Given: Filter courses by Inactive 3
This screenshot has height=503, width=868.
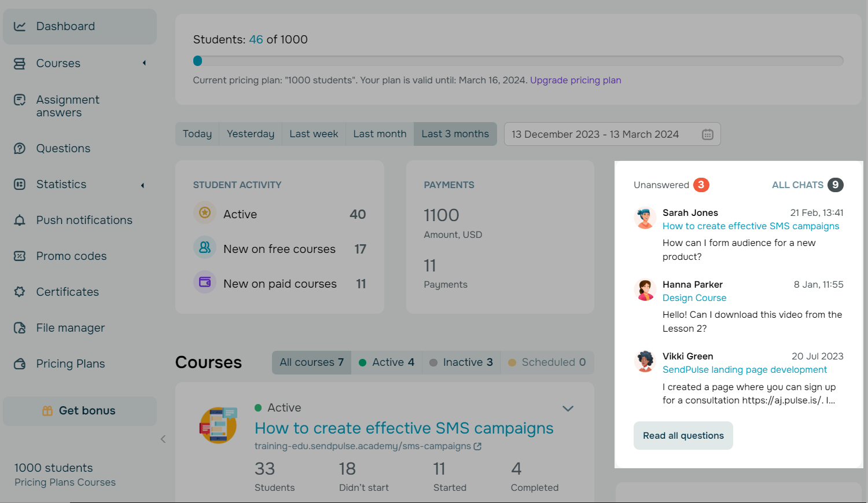Looking at the screenshot, I should point(461,362).
